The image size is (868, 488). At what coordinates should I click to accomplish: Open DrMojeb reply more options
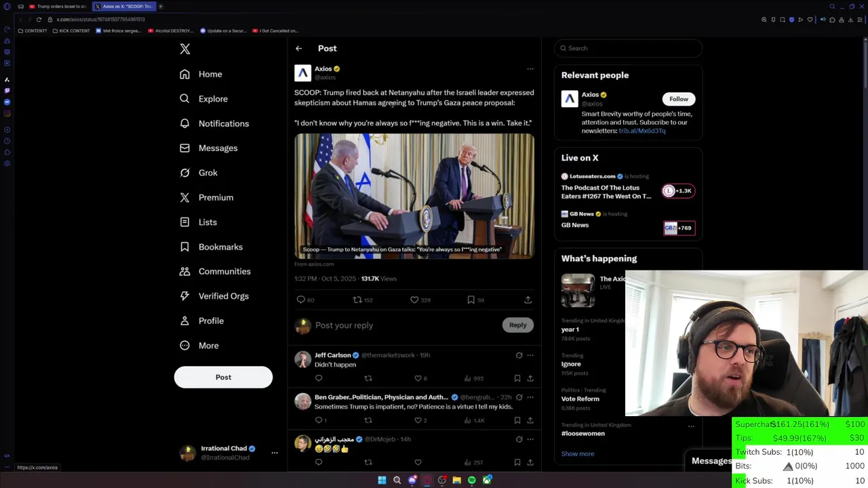[x=530, y=439]
